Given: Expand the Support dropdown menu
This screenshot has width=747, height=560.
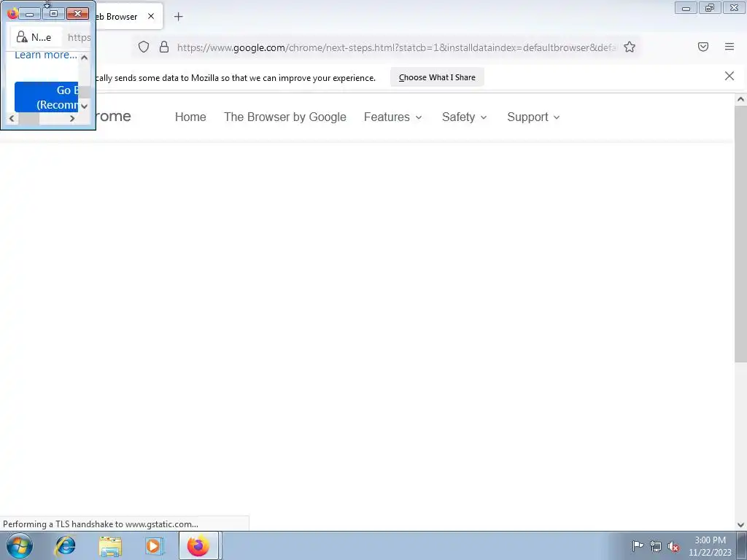Looking at the screenshot, I should click(x=533, y=117).
